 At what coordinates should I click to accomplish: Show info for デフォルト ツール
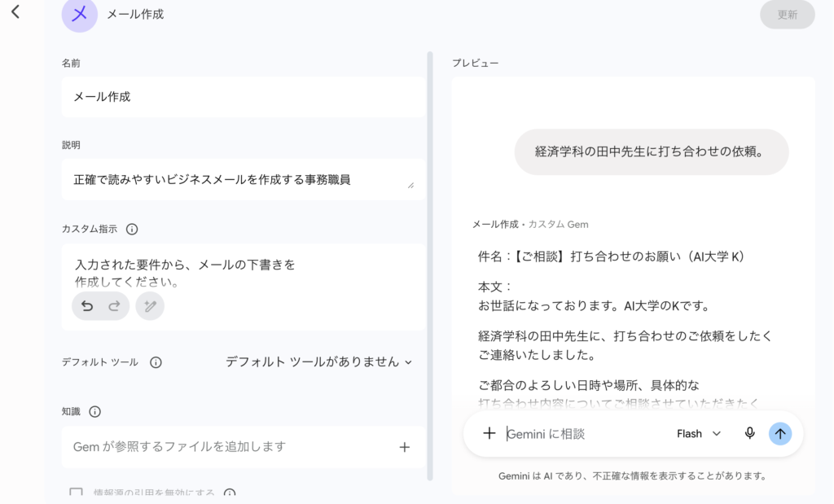(x=156, y=362)
